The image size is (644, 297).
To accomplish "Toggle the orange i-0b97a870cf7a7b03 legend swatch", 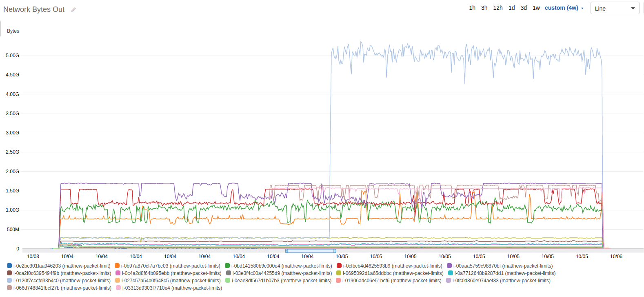I will coord(117,266).
